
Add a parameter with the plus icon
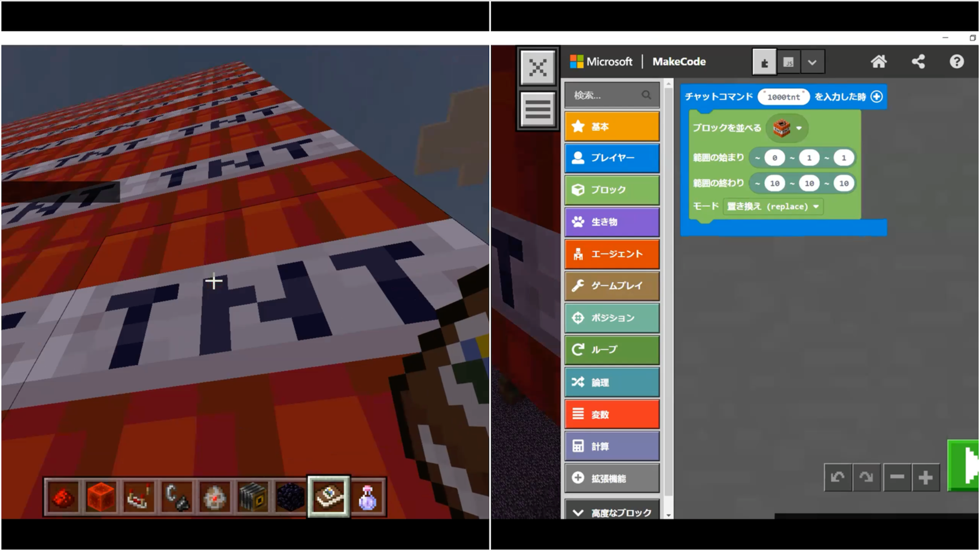pos(877,97)
